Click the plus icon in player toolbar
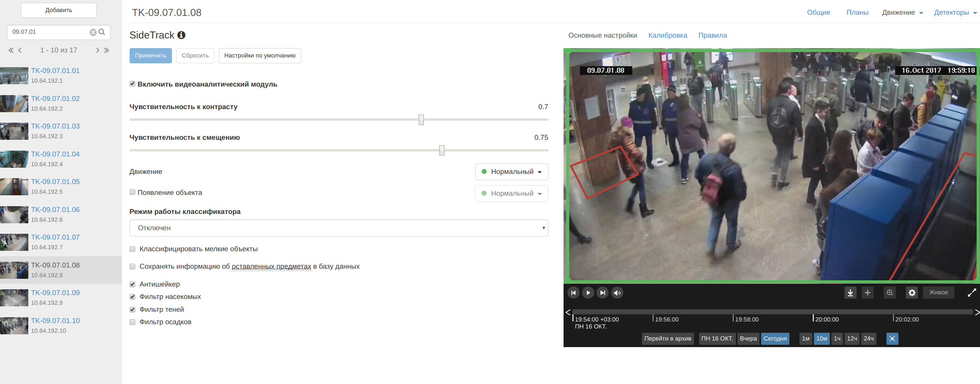This screenshot has width=980, height=384. point(867,293)
